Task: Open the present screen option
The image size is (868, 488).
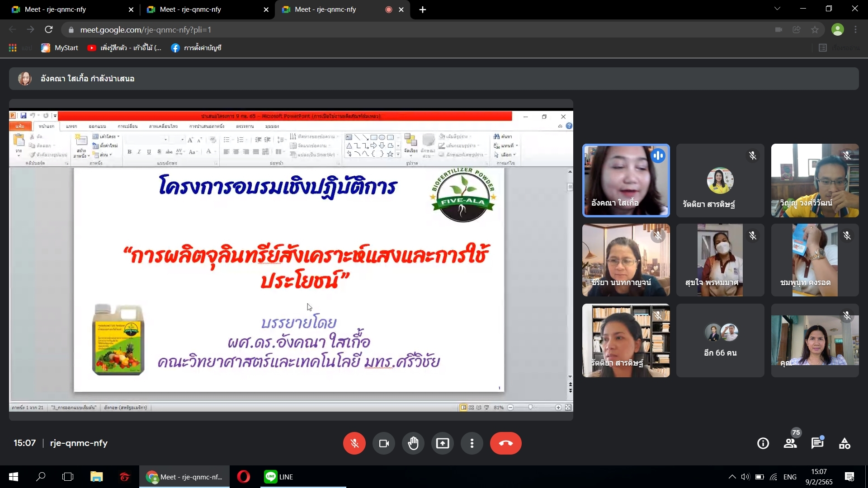Action: 442,443
